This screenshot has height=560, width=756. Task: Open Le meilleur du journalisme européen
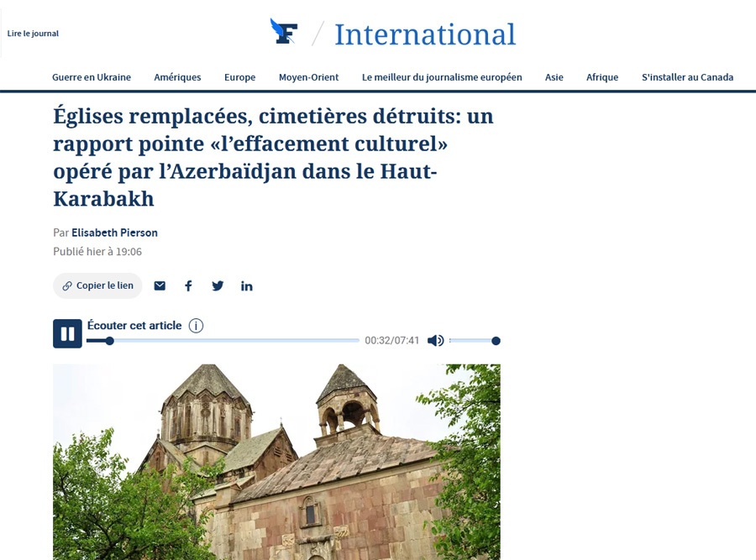(x=442, y=77)
